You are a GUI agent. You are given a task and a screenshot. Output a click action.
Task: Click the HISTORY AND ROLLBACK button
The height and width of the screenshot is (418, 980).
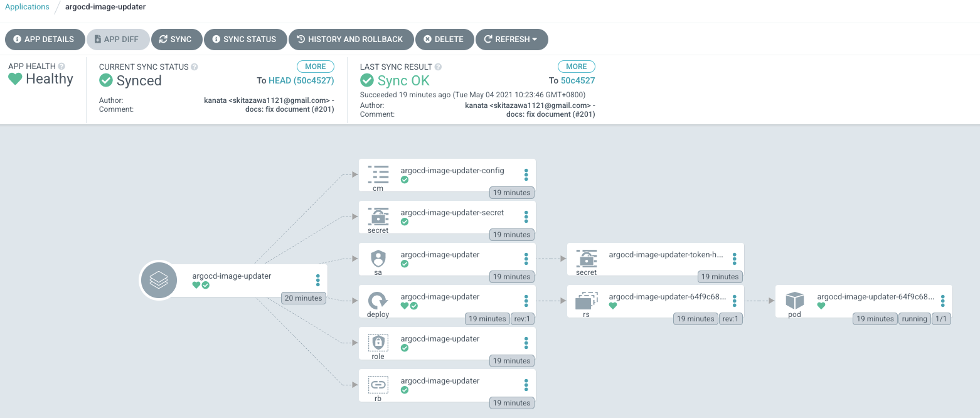(x=351, y=39)
